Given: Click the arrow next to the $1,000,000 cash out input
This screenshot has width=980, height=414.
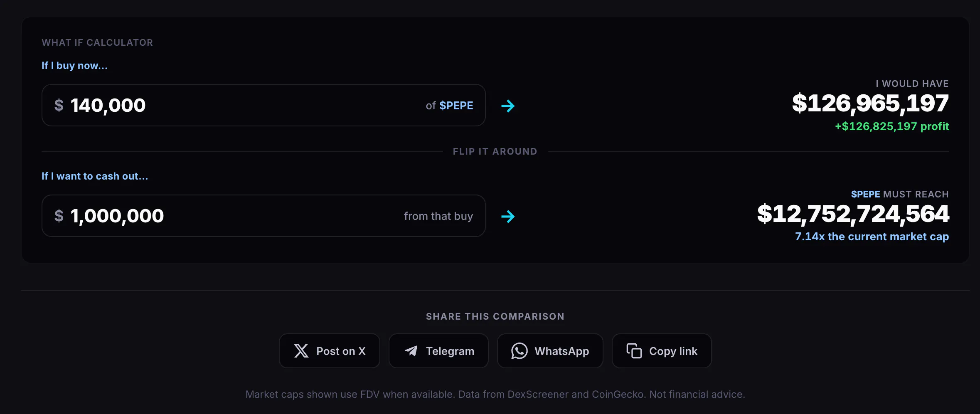Looking at the screenshot, I should [508, 217].
